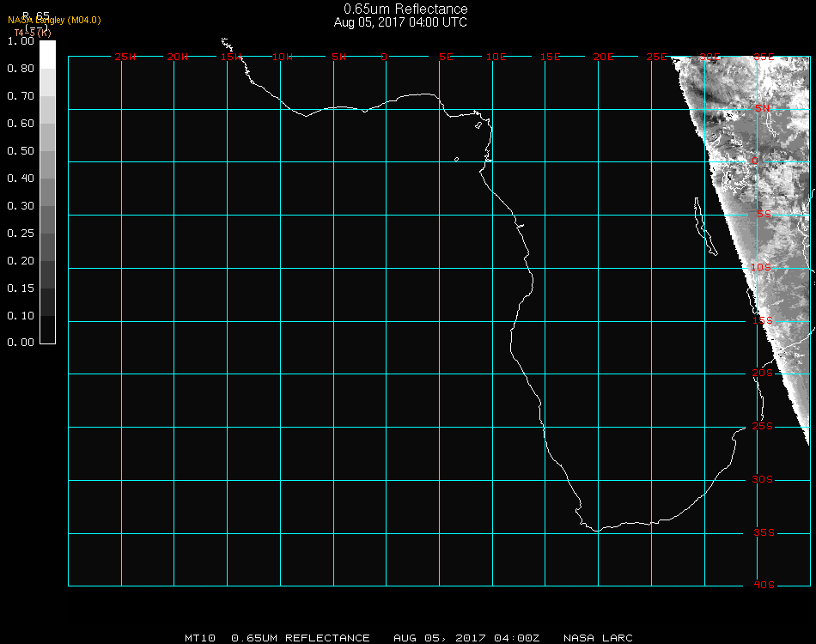Click the 25E longitude label
816x644 pixels.
click(x=656, y=57)
